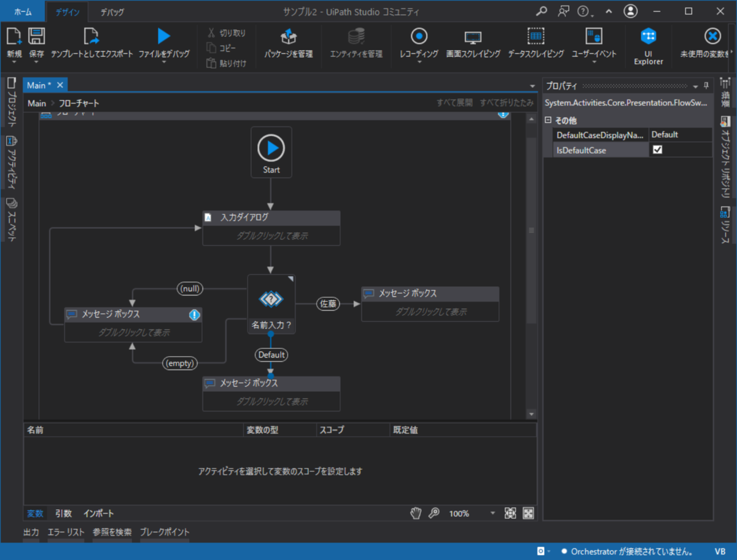Switch to the デバッグ tab

pos(112,12)
